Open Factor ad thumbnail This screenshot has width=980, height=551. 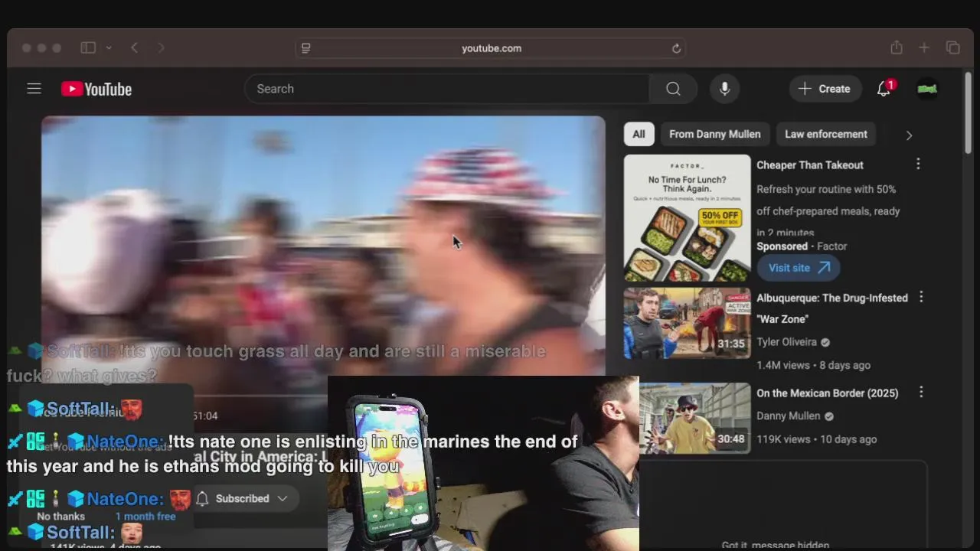pyautogui.click(x=688, y=218)
